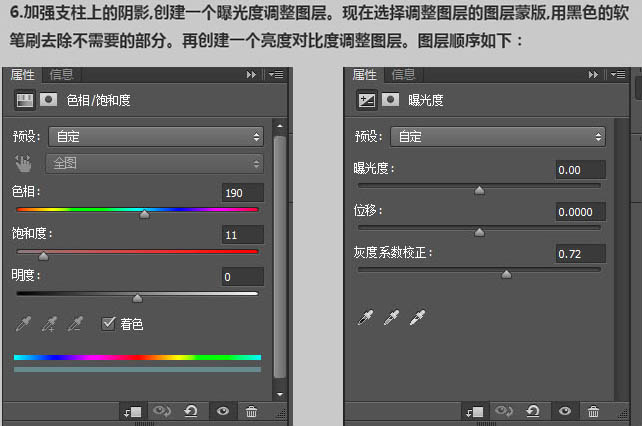Click 曝光度 value field showing 0.00

[x=580, y=170]
